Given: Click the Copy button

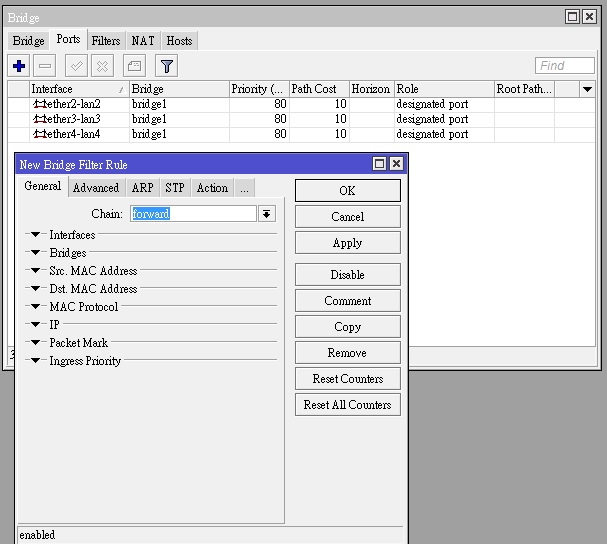Looking at the screenshot, I should tap(348, 326).
